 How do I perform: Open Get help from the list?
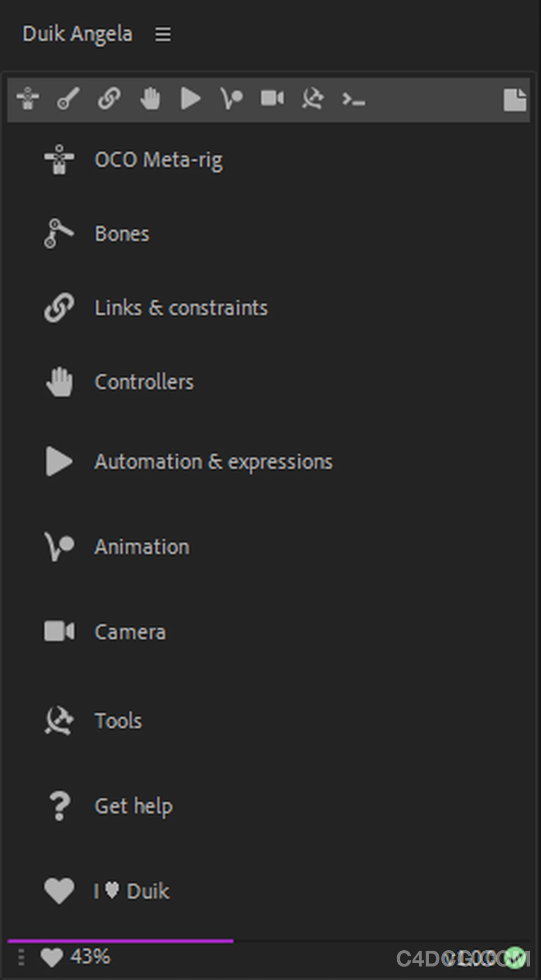coord(133,806)
